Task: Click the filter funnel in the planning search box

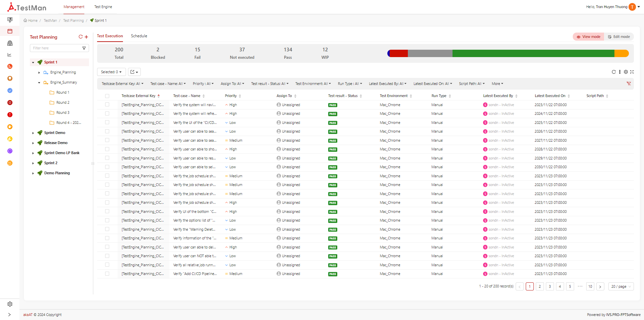Action: coord(84,48)
